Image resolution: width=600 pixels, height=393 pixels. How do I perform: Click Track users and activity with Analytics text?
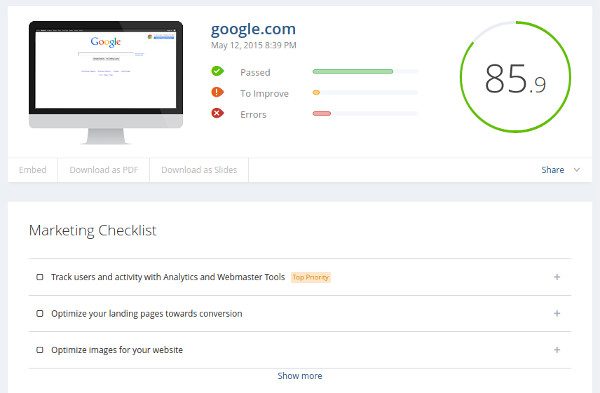point(168,277)
